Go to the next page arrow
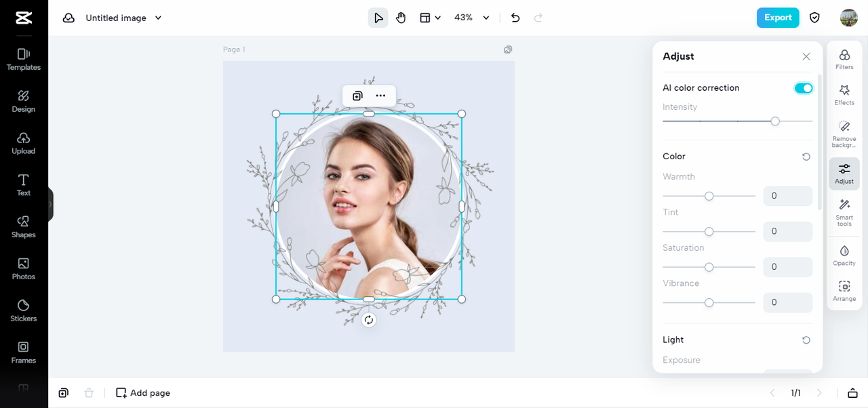 pos(819,393)
